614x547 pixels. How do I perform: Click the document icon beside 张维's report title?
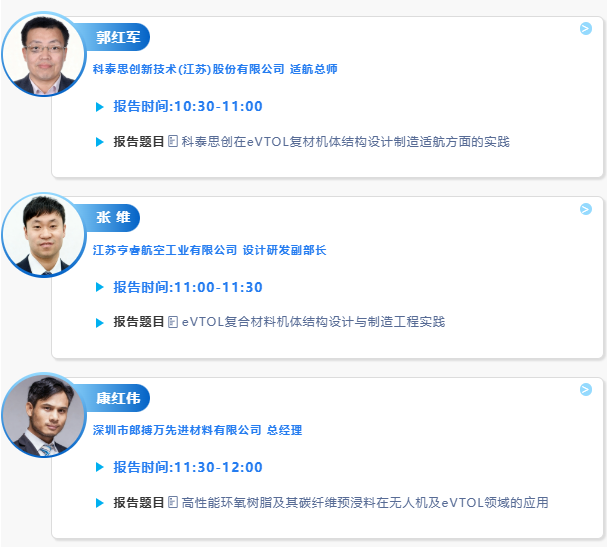(173, 322)
